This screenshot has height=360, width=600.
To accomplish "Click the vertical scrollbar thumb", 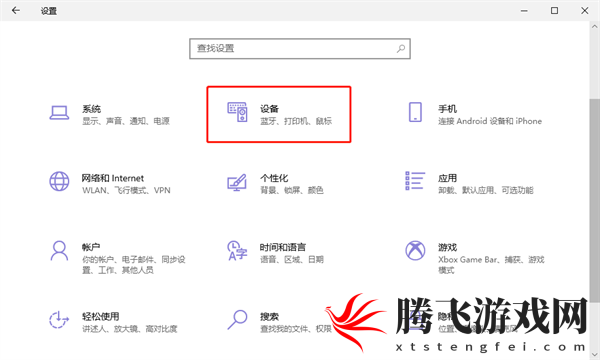I will click(x=594, y=200).
